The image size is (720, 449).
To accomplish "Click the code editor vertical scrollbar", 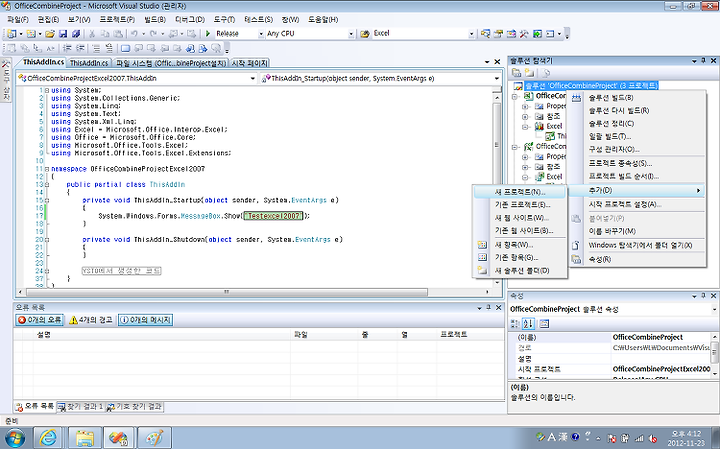I will (x=496, y=145).
